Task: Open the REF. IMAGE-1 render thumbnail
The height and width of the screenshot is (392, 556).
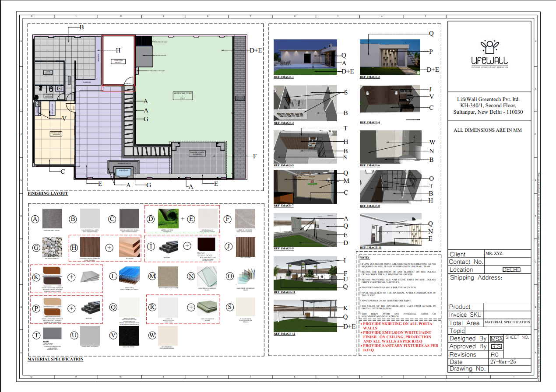Action: [x=305, y=57]
